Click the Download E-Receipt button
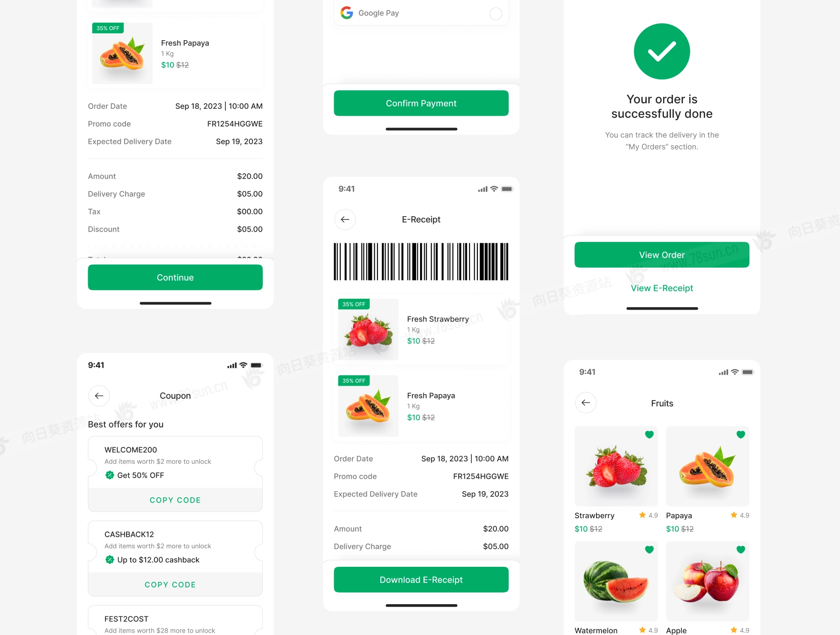This screenshot has height=635, width=840. click(x=421, y=580)
